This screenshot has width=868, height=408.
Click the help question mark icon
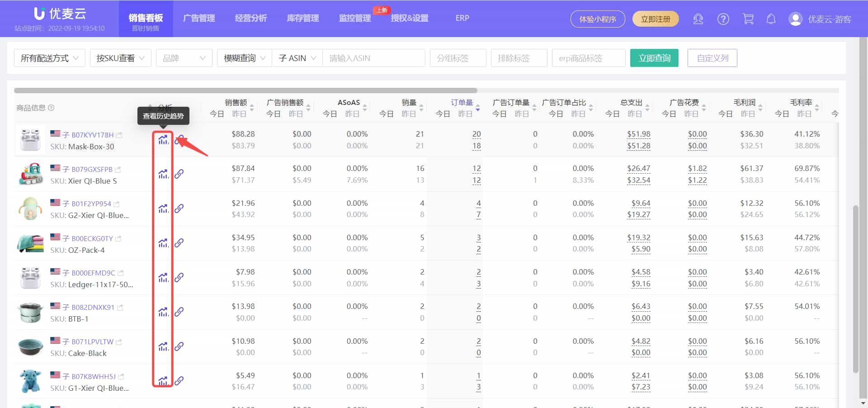click(723, 19)
